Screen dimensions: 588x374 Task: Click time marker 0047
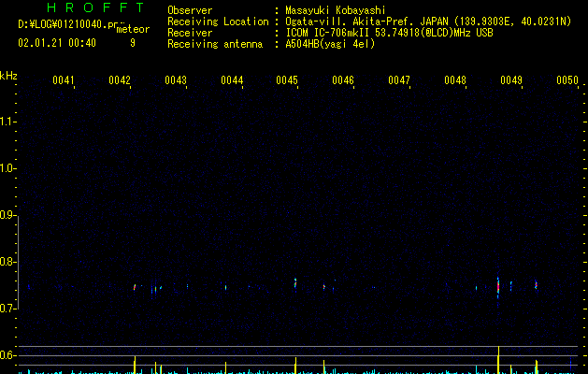pos(399,79)
